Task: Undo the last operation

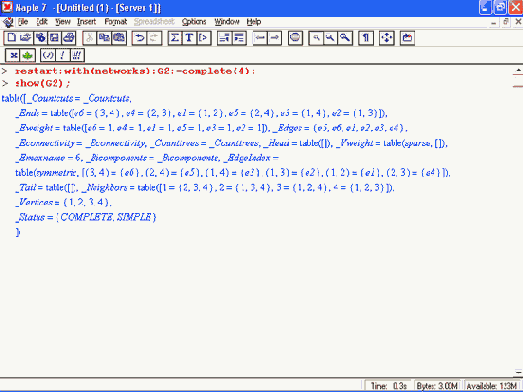Action: click(x=139, y=38)
